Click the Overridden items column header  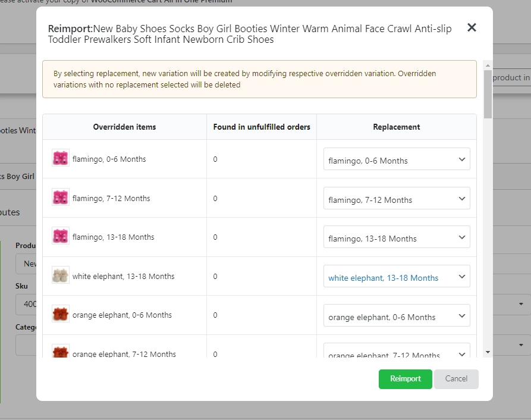[125, 127]
